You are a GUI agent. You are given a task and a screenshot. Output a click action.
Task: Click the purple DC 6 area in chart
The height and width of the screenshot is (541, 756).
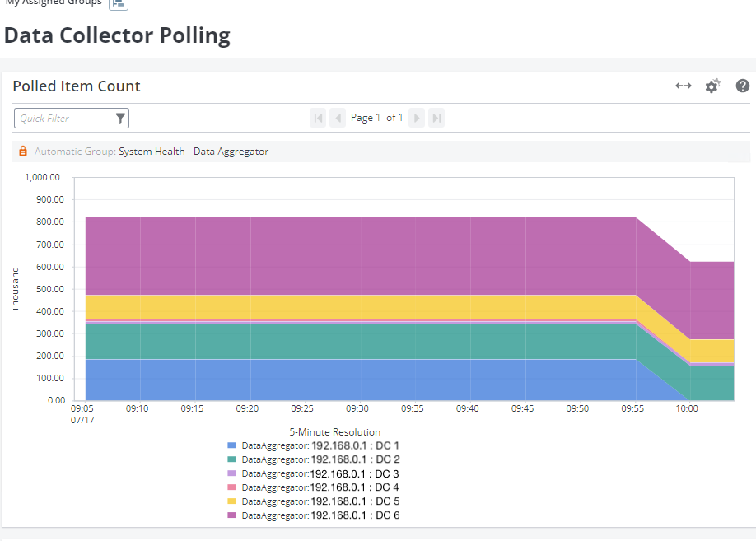371,255
